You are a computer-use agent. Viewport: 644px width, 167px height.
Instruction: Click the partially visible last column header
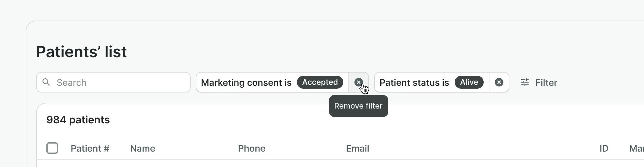636,148
